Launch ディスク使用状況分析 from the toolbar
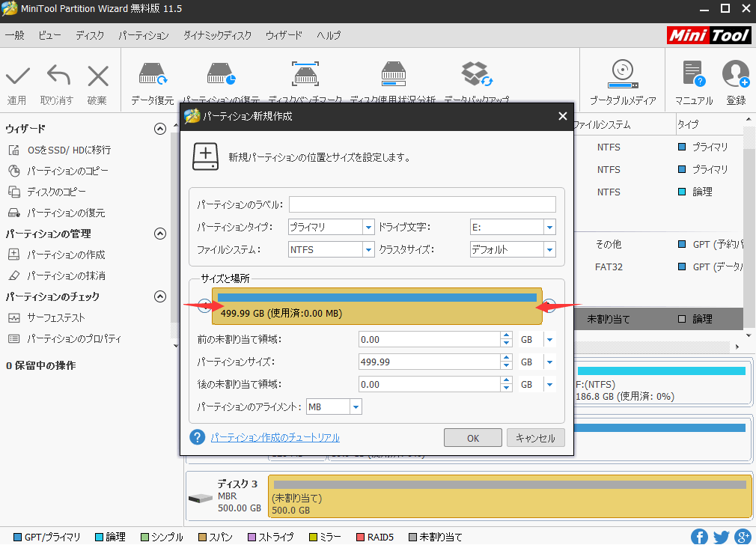The image size is (756, 545). point(393,79)
